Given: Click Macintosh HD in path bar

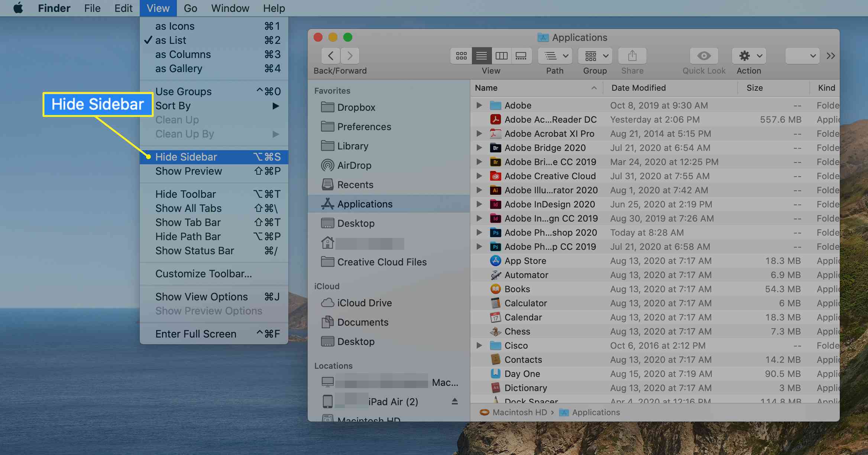Looking at the screenshot, I should 514,412.
